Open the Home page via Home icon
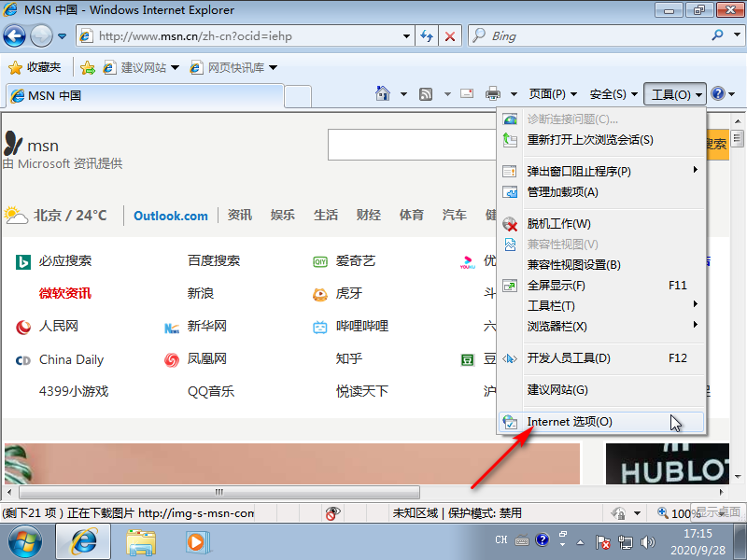 384,93
